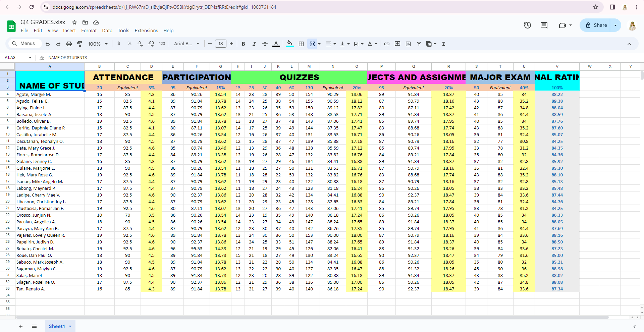The width and height of the screenshot is (644, 332).
Task: Toggle strikethrough formatting
Action: pyautogui.click(x=265, y=44)
